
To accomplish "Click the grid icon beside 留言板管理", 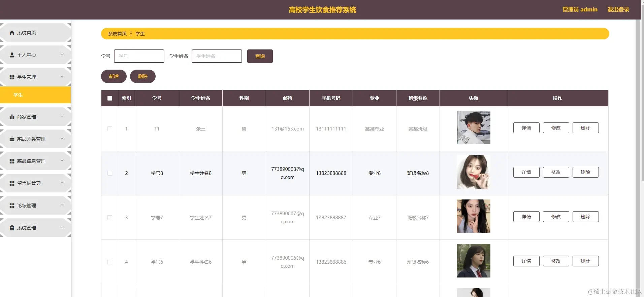I will (x=12, y=183).
